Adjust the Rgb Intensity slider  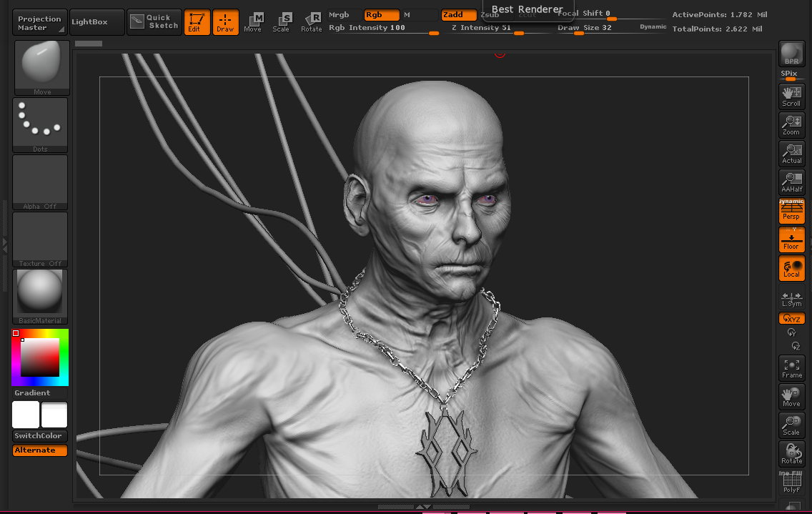pyautogui.click(x=384, y=29)
